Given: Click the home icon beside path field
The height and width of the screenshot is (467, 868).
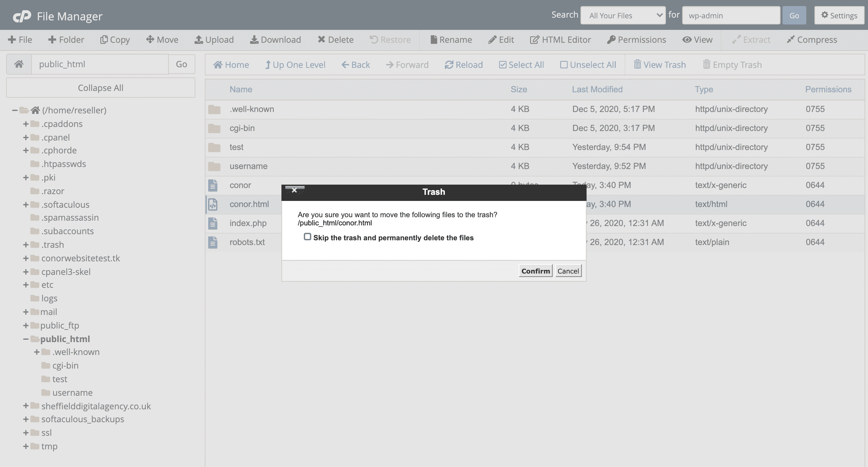Looking at the screenshot, I should [x=19, y=64].
